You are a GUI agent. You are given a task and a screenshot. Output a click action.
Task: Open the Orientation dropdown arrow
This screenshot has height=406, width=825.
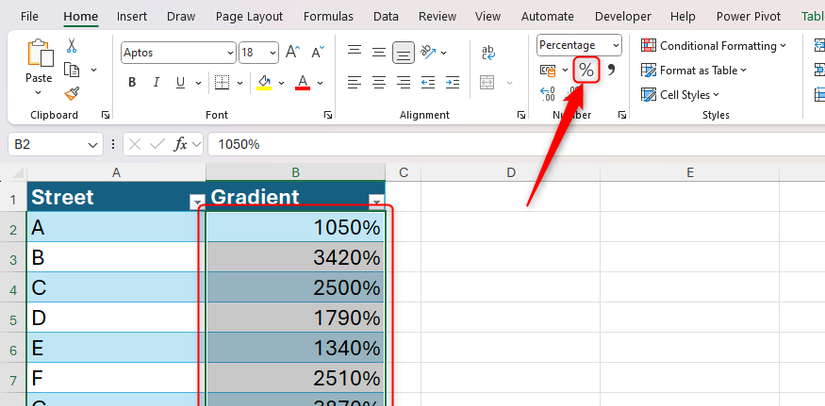(x=444, y=53)
